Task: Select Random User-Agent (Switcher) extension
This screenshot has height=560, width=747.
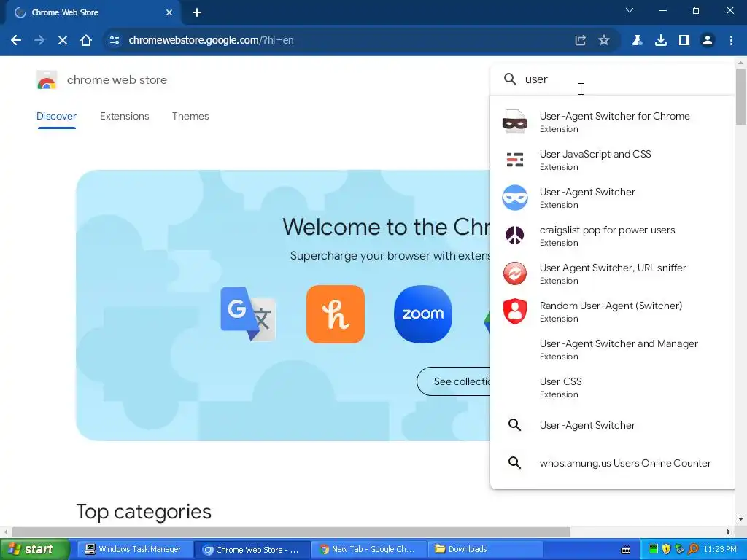Action: (x=612, y=311)
